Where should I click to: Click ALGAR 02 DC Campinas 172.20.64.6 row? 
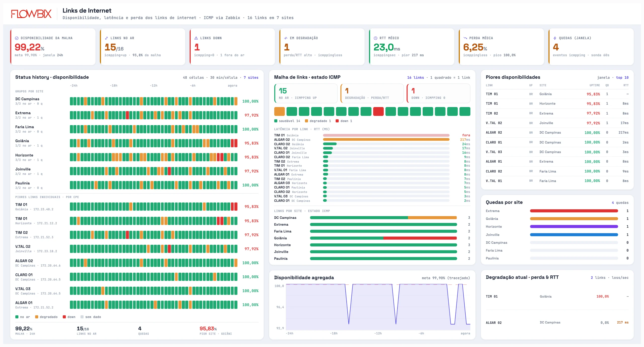coord(137,263)
